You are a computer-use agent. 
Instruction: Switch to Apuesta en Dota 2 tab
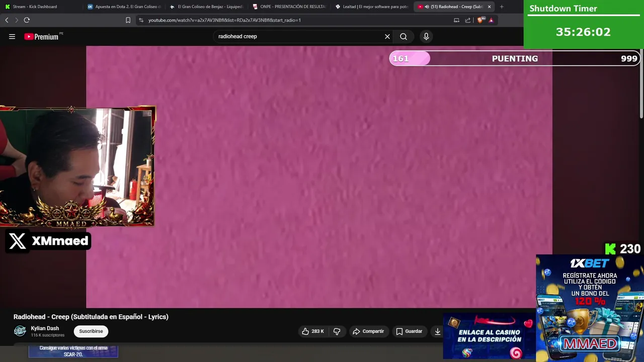[x=124, y=7]
